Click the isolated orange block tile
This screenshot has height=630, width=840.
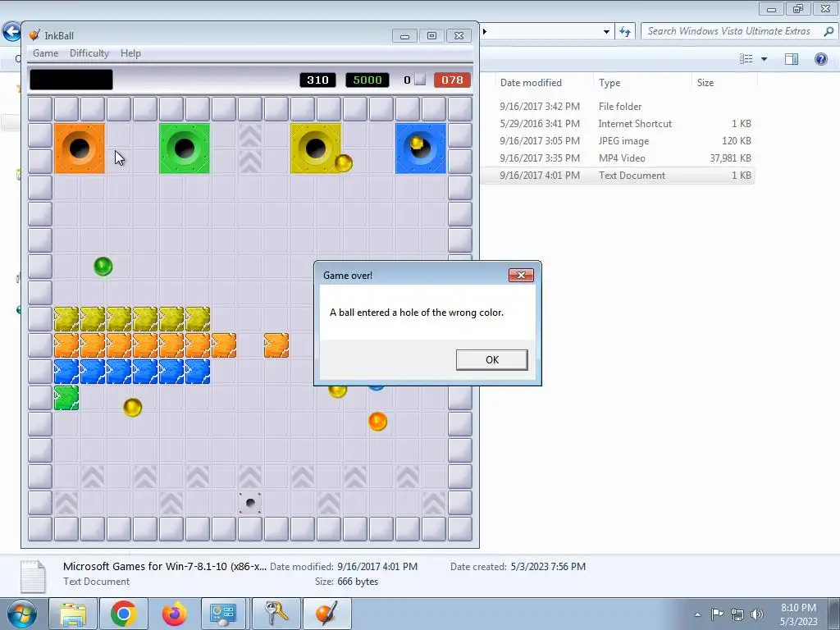click(276, 345)
